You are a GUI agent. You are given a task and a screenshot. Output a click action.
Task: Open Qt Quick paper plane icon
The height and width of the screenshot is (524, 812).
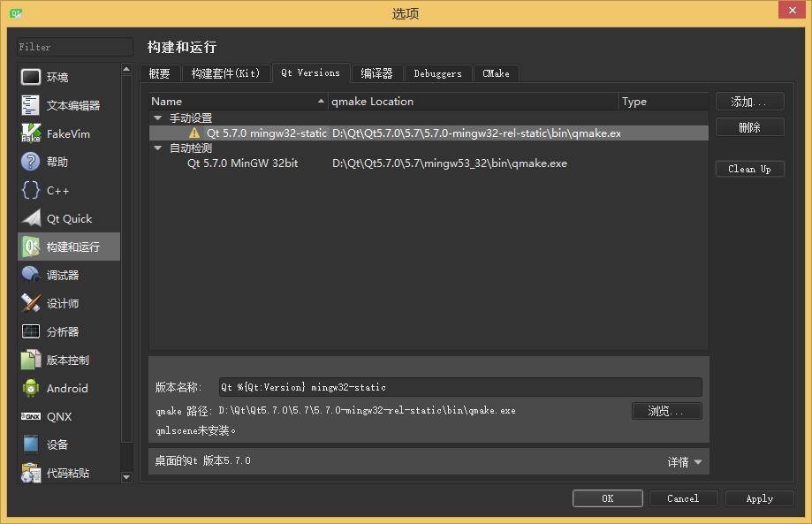[31, 218]
